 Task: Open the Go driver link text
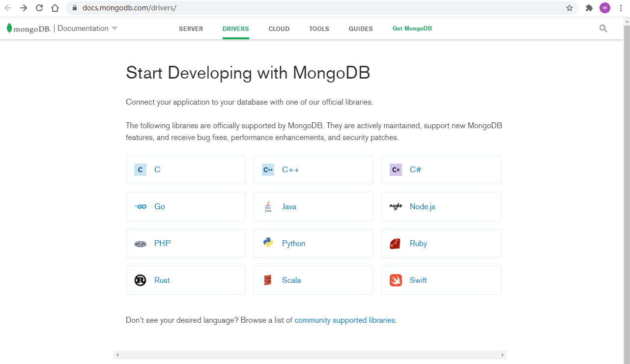click(x=160, y=207)
